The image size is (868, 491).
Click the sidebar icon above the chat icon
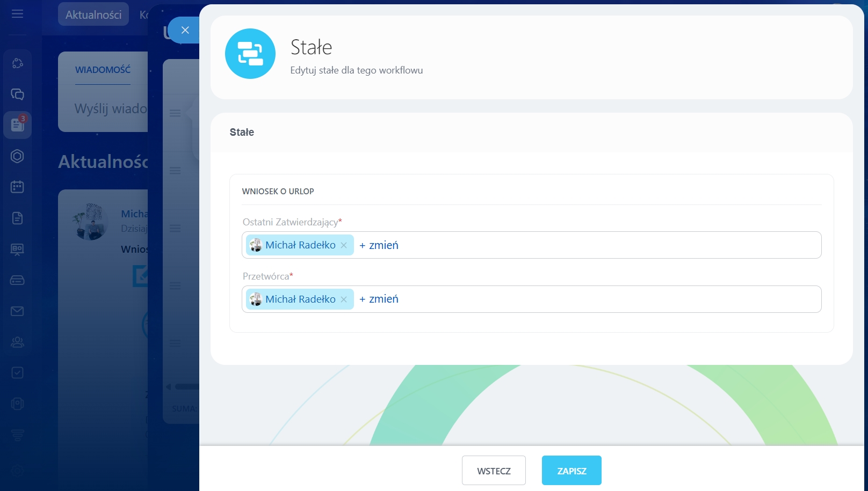[17, 63]
